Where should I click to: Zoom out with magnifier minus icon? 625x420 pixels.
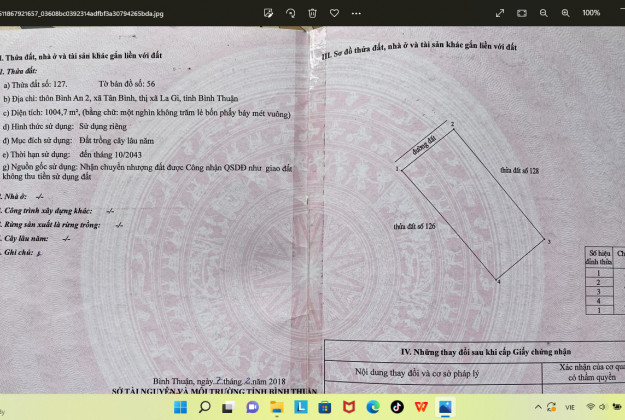tap(544, 13)
